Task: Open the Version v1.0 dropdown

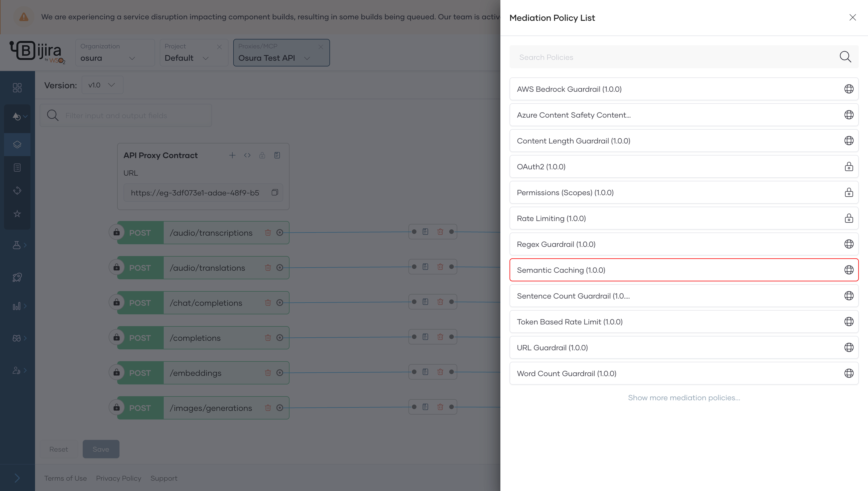Action: point(102,85)
